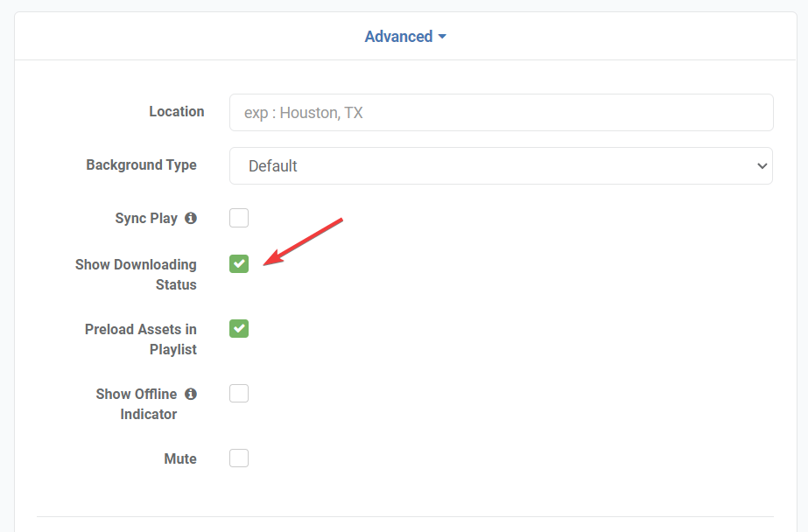The height and width of the screenshot is (532, 808).
Task: Enable the Sync Play checkbox
Action: [239, 218]
